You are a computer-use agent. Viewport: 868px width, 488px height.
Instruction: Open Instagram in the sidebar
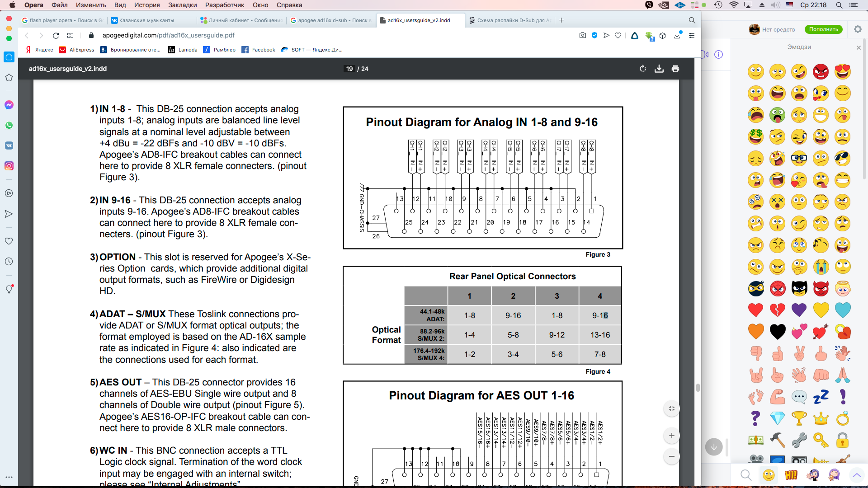(9, 166)
